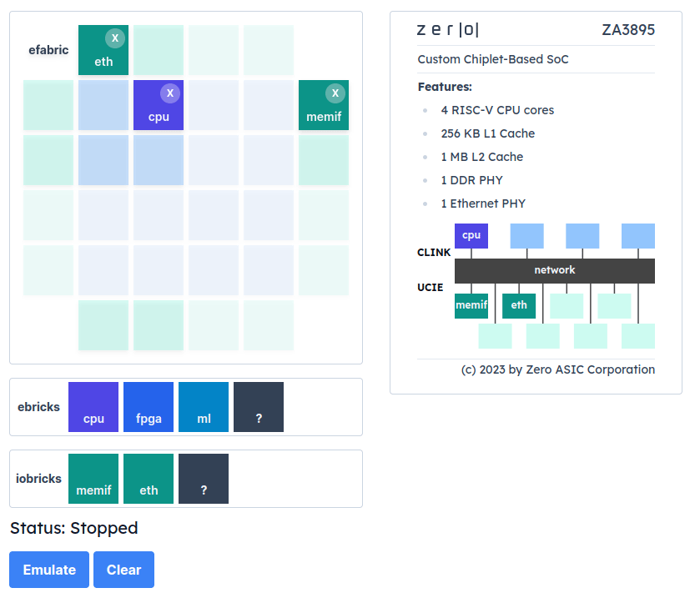Expand the UCIE memif block

tap(471, 305)
